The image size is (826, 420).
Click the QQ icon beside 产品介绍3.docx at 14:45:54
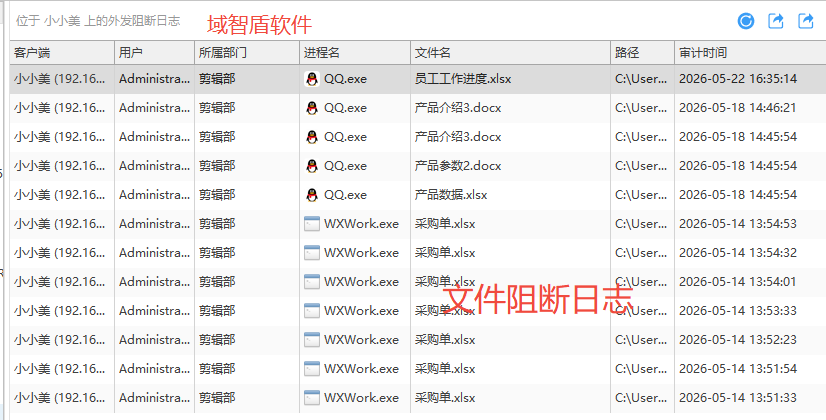pyautogui.click(x=312, y=137)
